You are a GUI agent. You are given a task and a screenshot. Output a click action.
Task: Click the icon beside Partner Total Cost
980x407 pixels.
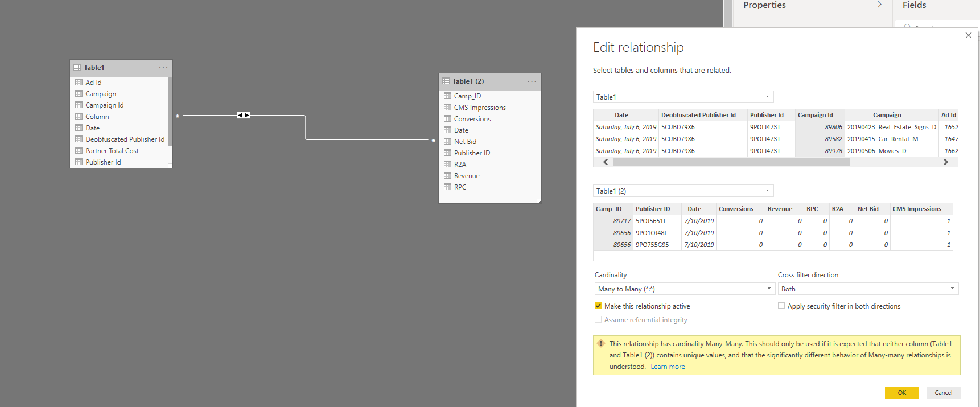[79, 151]
